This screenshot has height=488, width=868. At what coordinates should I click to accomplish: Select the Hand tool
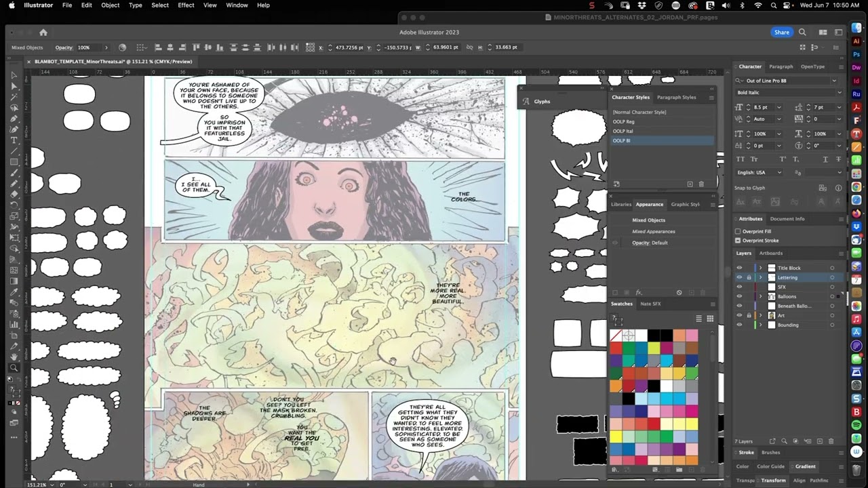pos(14,357)
